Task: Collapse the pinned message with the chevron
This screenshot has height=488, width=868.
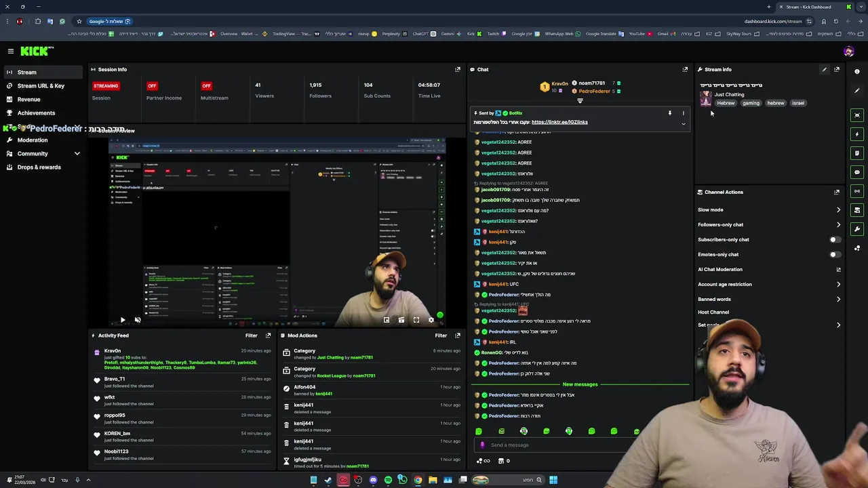Action: [683, 124]
